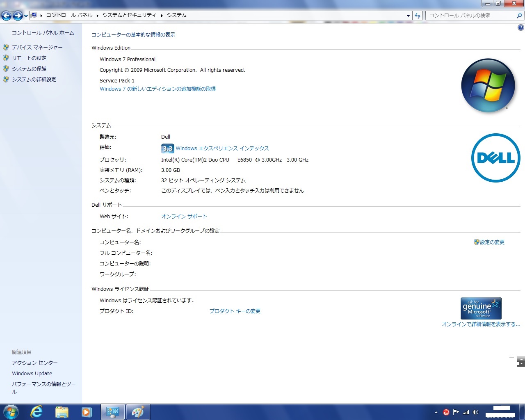
Task: Click 設定の変更 to change computer name
Action: coord(492,242)
